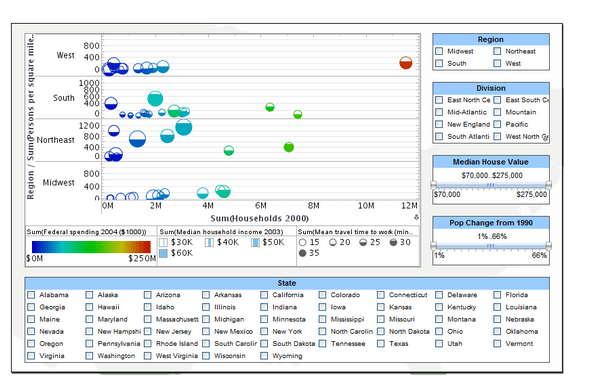
Task: Enable the Midwest region checkbox
Action: (439, 51)
